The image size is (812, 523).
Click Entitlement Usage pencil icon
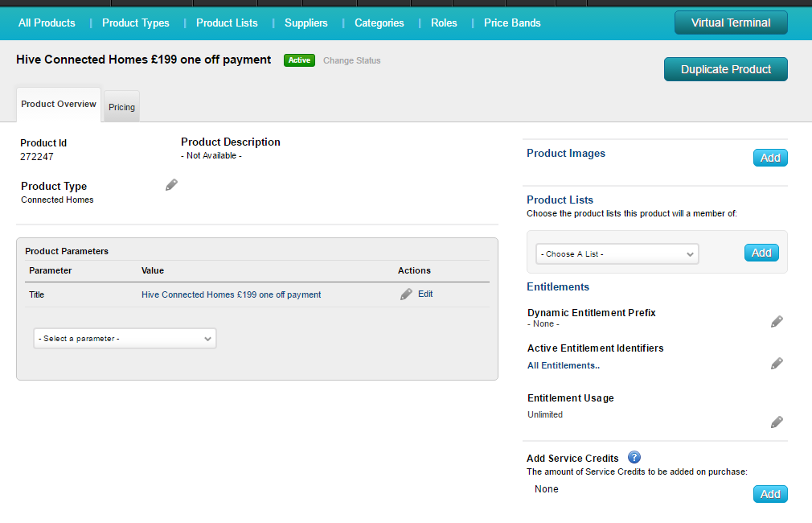(x=777, y=422)
